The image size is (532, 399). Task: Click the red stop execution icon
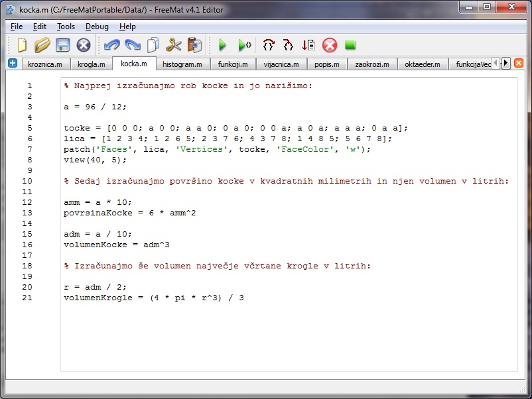pos(330,45)
